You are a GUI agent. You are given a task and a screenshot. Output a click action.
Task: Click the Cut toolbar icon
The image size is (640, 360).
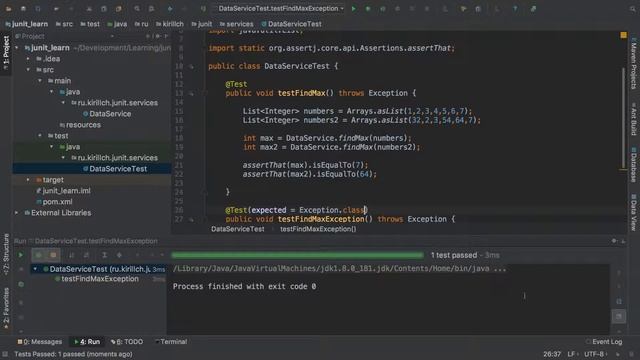(x=89, y=9)
